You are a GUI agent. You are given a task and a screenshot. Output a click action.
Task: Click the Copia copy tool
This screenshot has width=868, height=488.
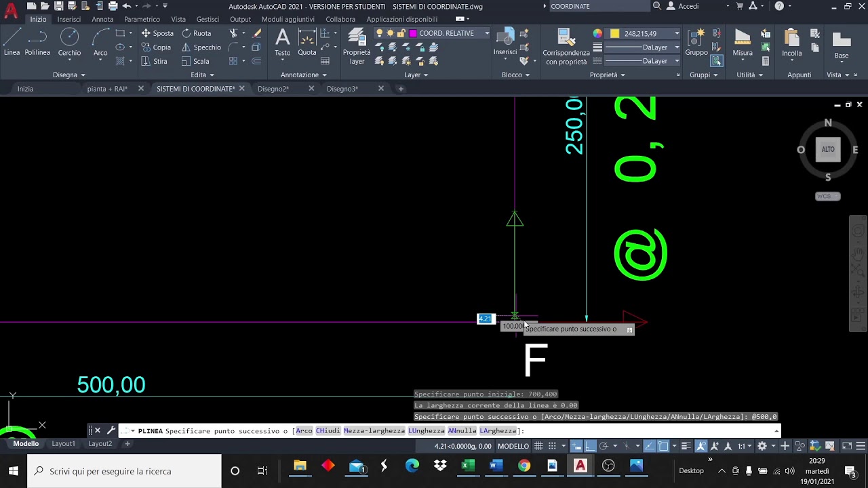pos(156,47)
